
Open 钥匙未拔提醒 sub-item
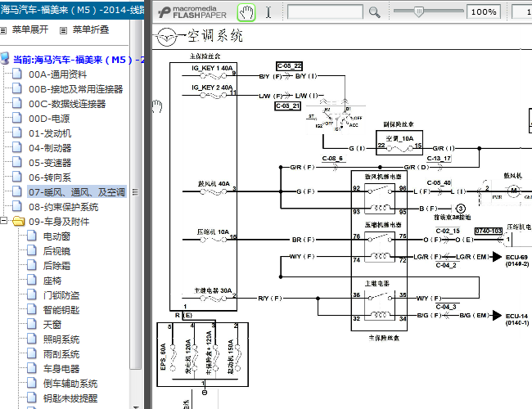coord(70,398)
